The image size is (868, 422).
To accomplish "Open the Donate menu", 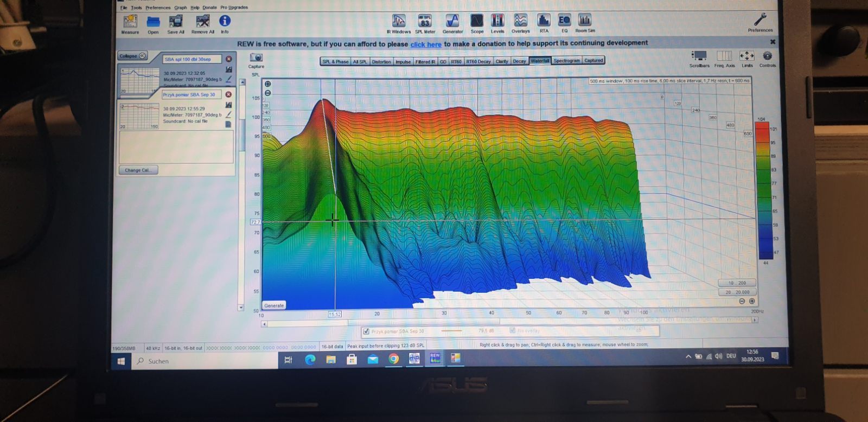I will click(209, 8).
